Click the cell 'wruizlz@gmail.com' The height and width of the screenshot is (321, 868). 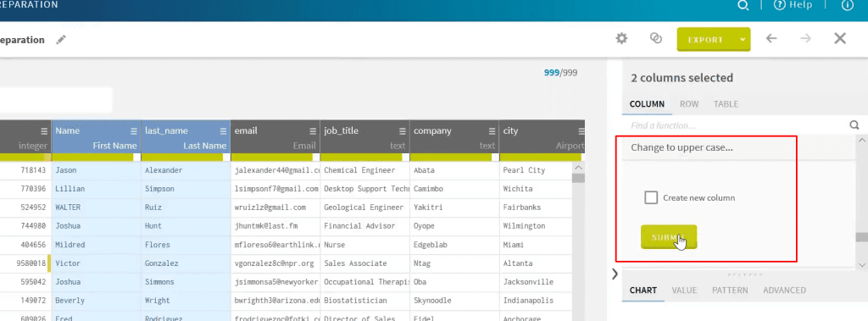(x=275, y=208)
